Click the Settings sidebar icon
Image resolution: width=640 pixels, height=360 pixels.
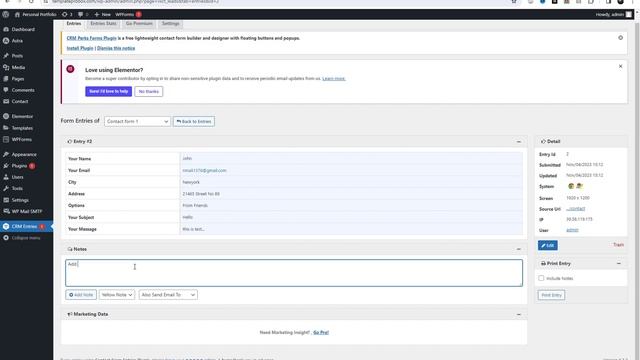(x=6, y=200)
